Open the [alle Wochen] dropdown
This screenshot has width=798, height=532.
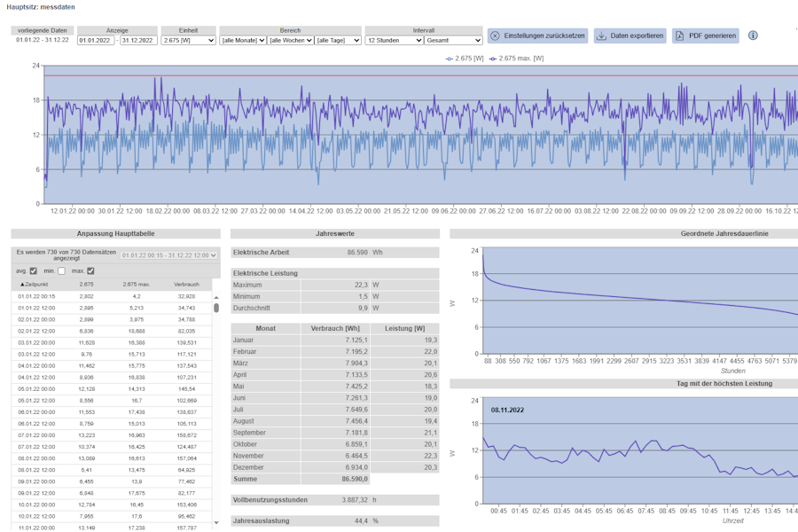pos(291,40)
